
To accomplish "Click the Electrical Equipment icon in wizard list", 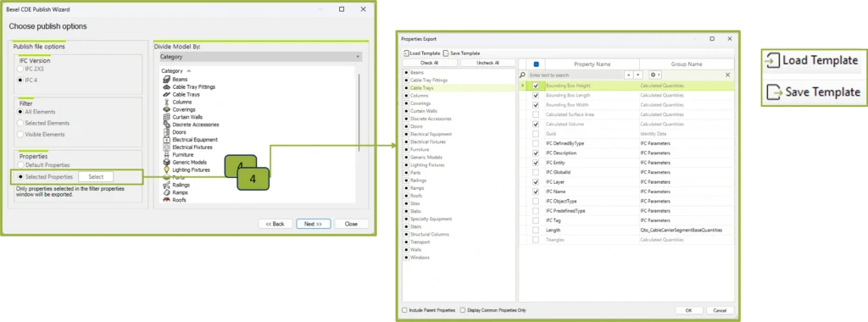I will tap(167, 140).
